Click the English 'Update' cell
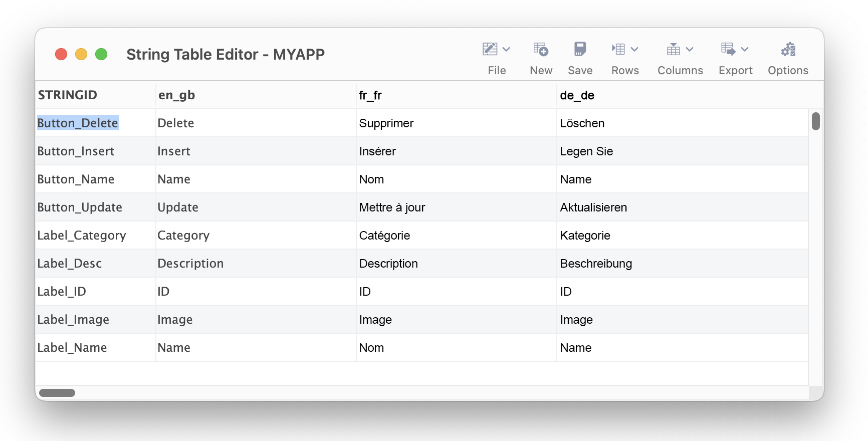The image size is (868, 441). coord(256,207)
